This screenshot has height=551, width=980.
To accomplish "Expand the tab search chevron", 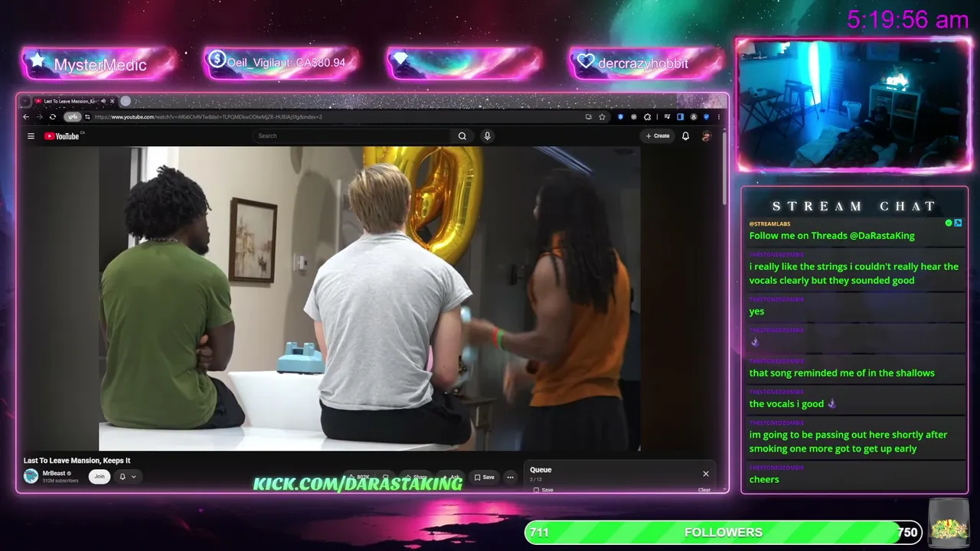I will 25,101.
